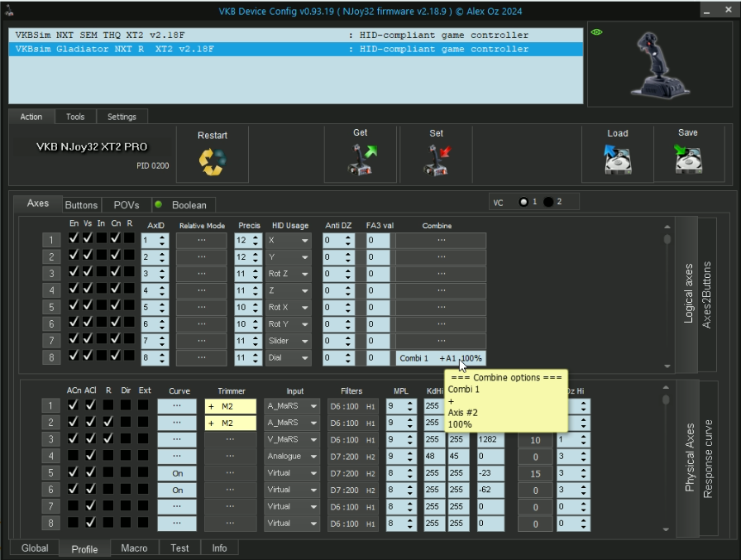Switch to the Boolean tab
The height and width of the screenshot is (560, 741).
(x=189, y=205)
